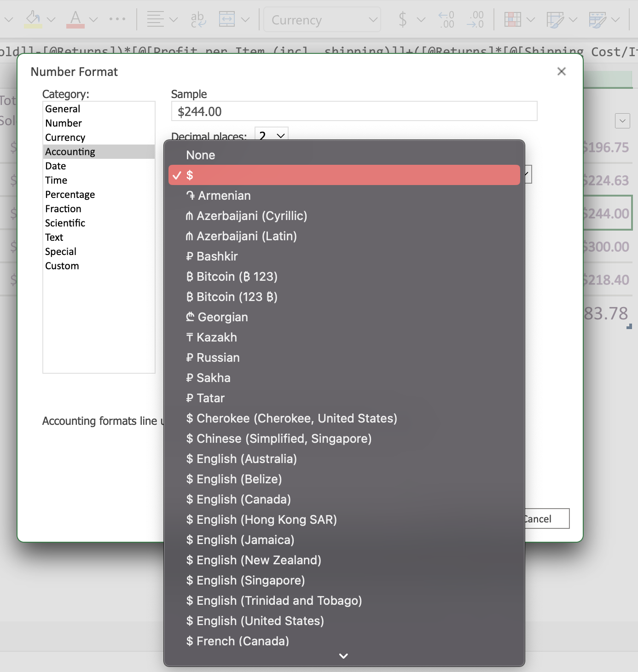
Task: Click the merge cells icon
Action: 227,19
